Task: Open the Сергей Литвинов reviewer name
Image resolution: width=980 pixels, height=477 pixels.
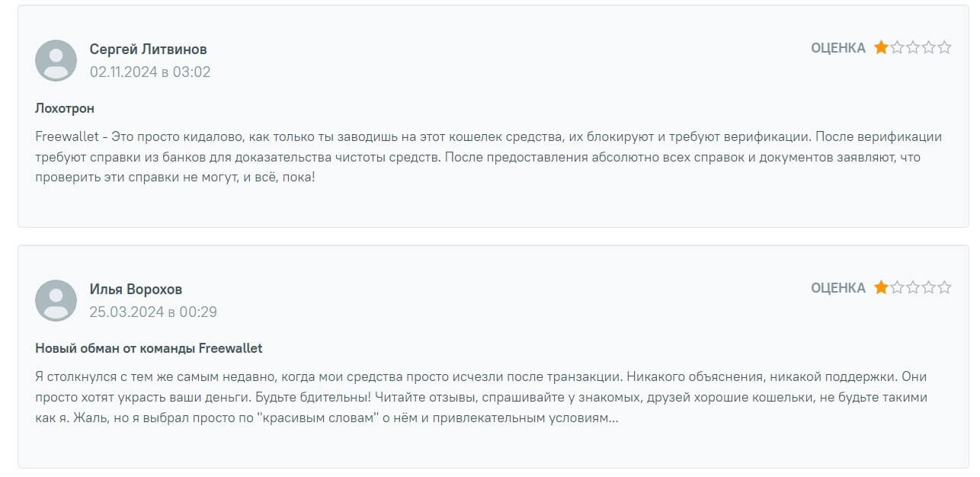Action: (148, 50)
